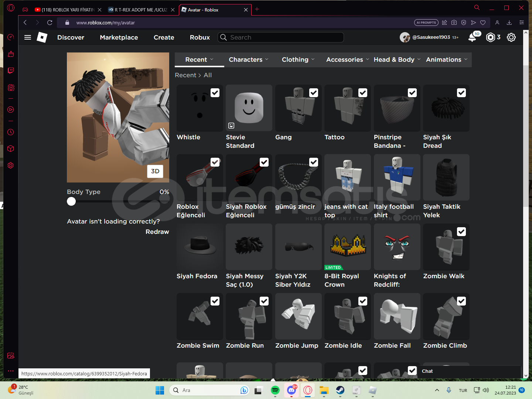Expand the Head & Body dropdown
This screenshot has width=532, height=399.
pyautogui.click(x=397, y=59)
